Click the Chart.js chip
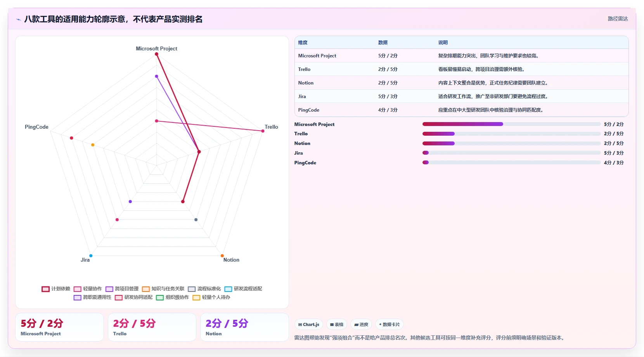This screenshot has height=357, width=644. (x=309, y=324)
